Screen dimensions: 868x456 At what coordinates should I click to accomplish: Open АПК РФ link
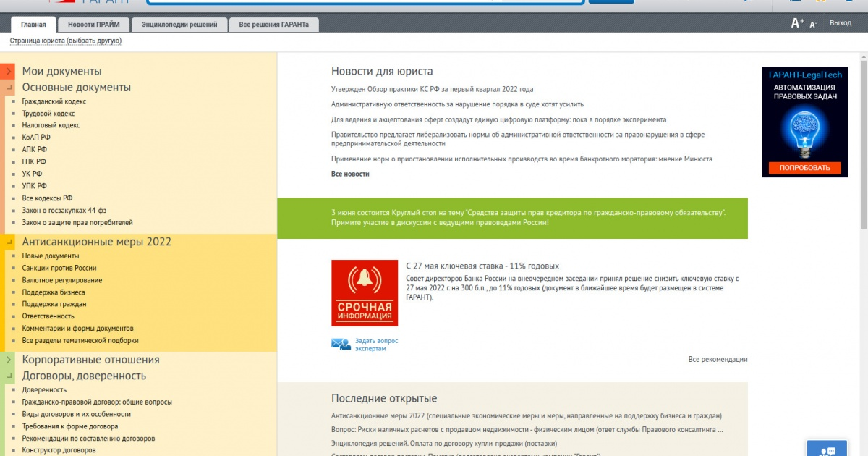tap(35, 150)
